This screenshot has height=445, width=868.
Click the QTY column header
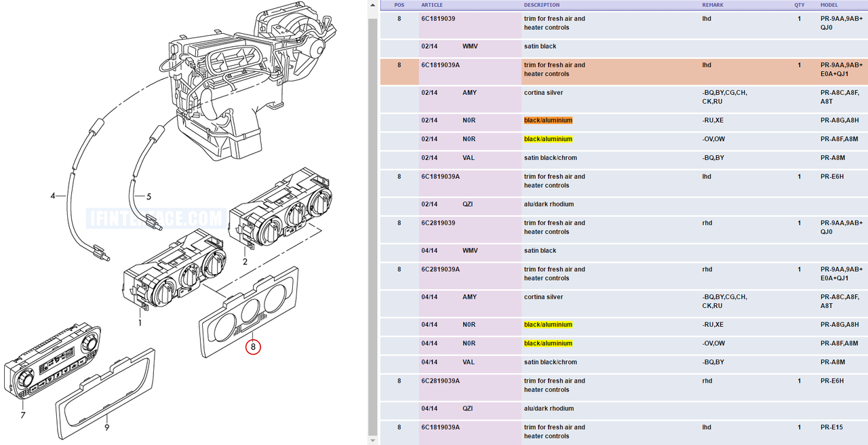tap(799, 5)
